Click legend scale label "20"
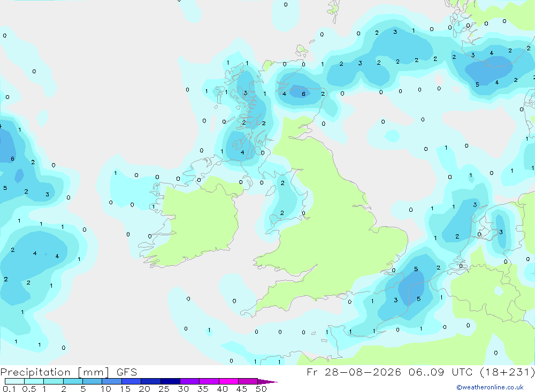The width and height of the screenshot is (535, 392). (x=144, y=389)
